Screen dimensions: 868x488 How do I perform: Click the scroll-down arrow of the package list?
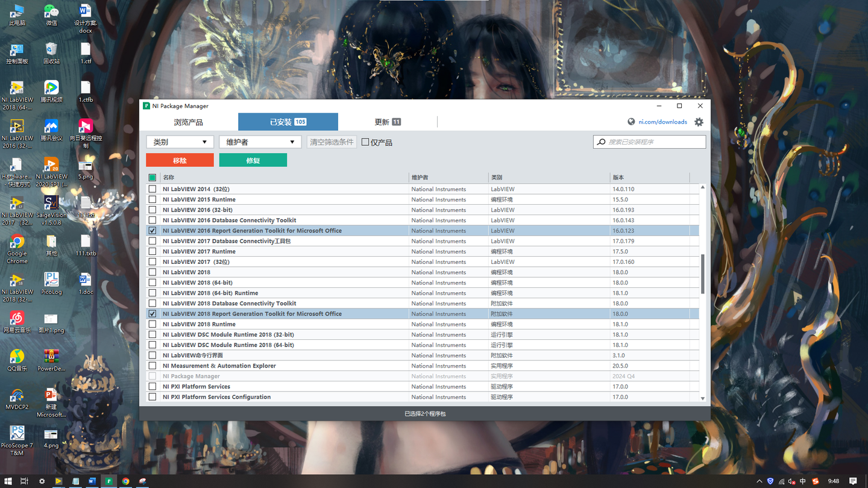(x=702, y=398)
